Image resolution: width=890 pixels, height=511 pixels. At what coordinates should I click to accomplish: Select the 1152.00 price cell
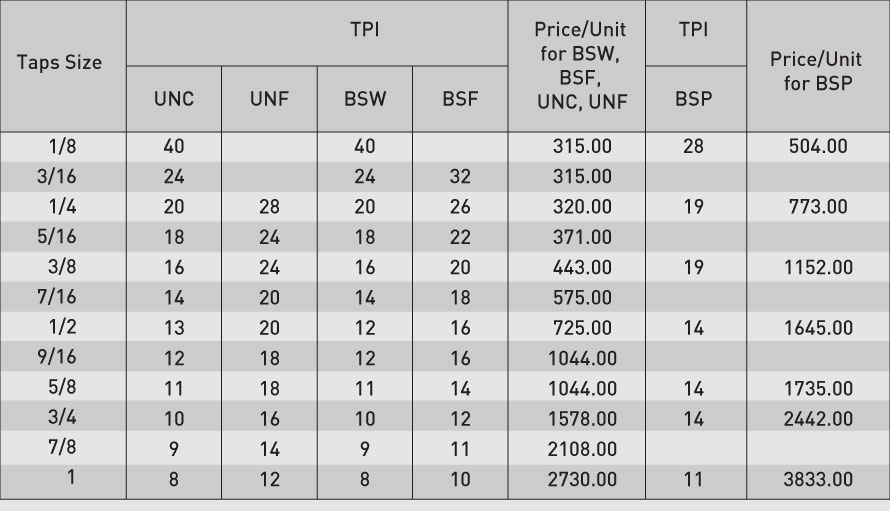[817, 268]
